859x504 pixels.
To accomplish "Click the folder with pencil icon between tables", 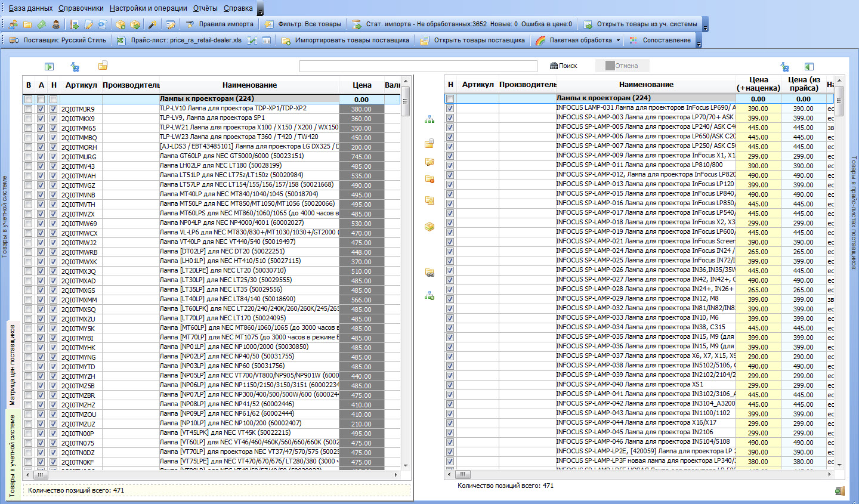I will coord(429,162).
